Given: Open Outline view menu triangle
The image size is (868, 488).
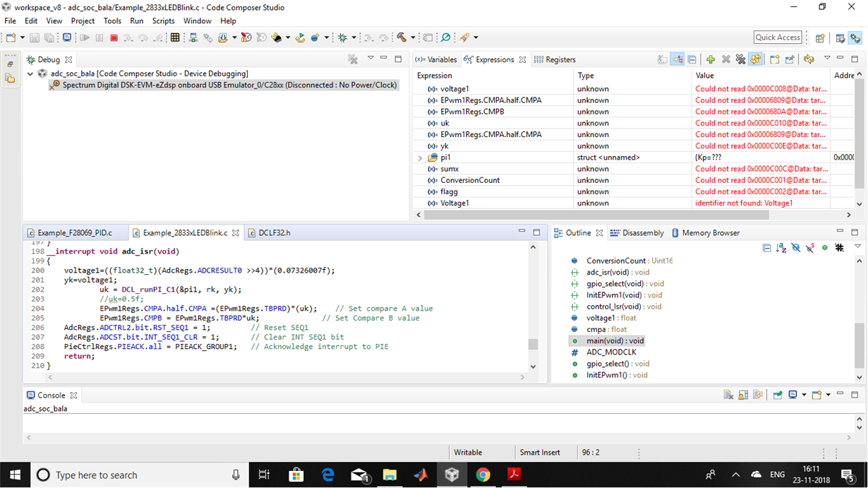Looking at the screenshot, I should (x=857, y=246).
